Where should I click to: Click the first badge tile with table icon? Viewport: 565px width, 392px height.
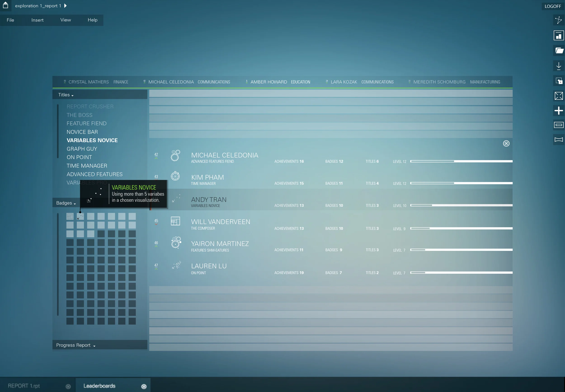(x=70, y=216)
